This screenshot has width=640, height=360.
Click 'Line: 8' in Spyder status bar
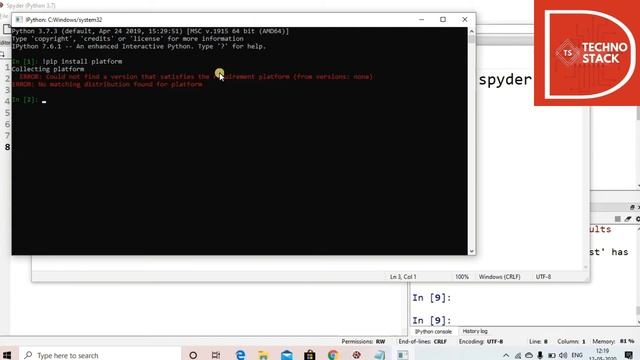(x=538, y=341)
